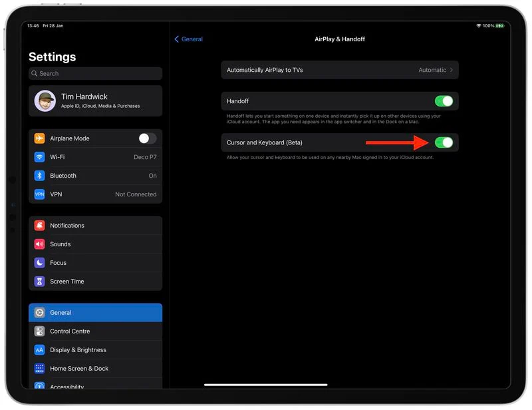The image size is (532, 410).
Task: Tap the Deco P7 network name
Action: point(145,157)
